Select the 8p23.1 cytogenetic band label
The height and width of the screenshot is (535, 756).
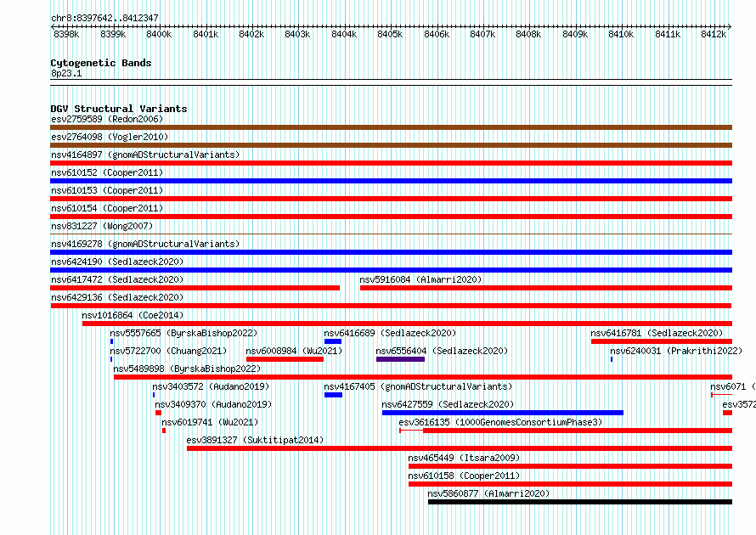pyautogui.click(x=66, y=73)
